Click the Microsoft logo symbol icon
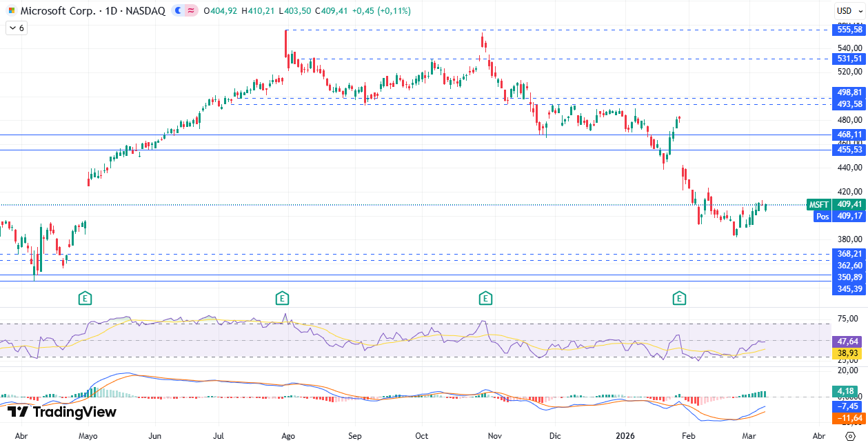 [11, 11]
